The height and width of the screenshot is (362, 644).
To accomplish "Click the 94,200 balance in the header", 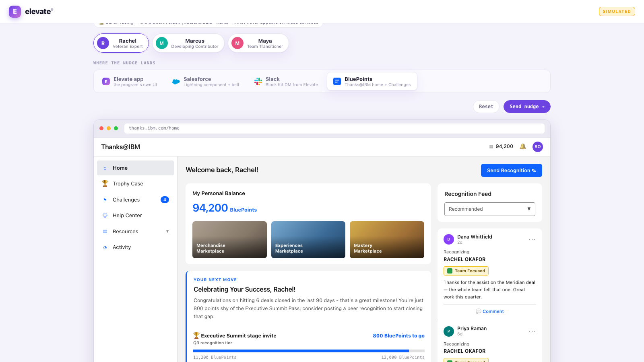I will pyautogui.click(x=504, y=146).
